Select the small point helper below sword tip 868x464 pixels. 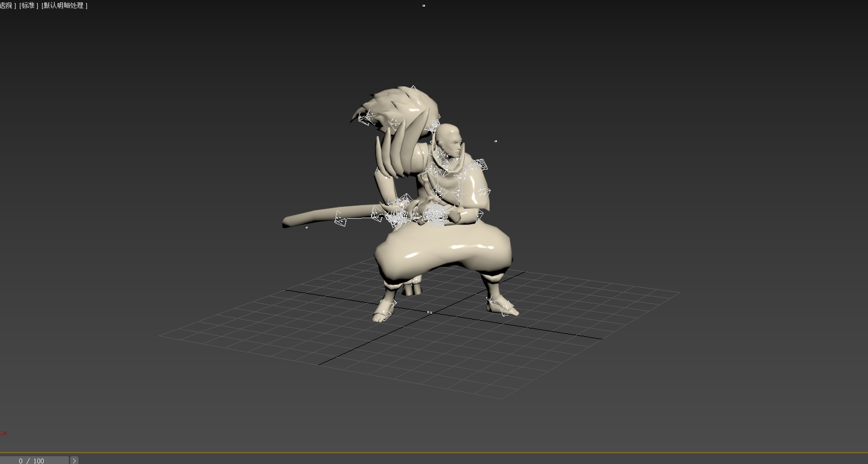[307, 228]
